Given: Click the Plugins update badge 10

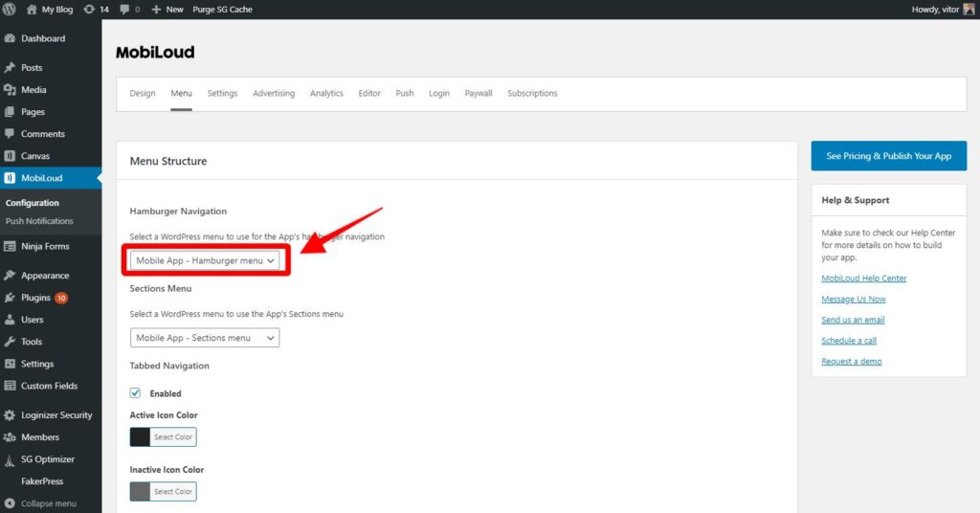Looking at the screenshot, I should click(x=61, y=298).
